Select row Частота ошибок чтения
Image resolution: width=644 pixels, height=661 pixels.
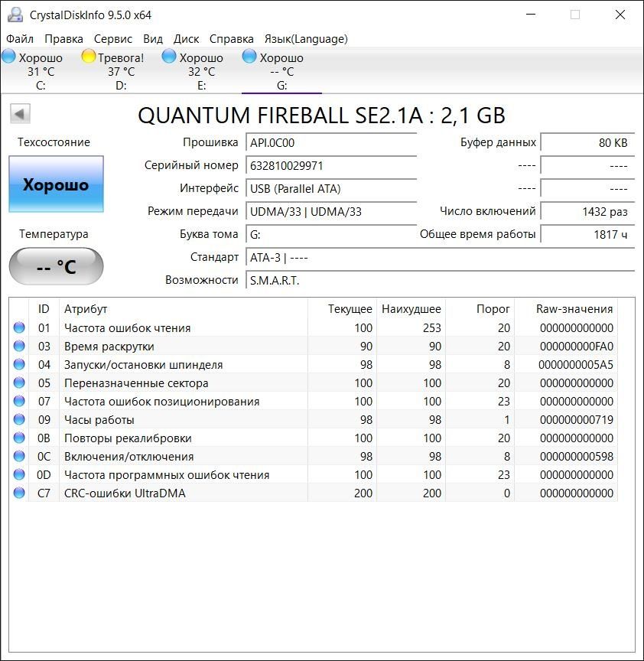pos(314,327)
